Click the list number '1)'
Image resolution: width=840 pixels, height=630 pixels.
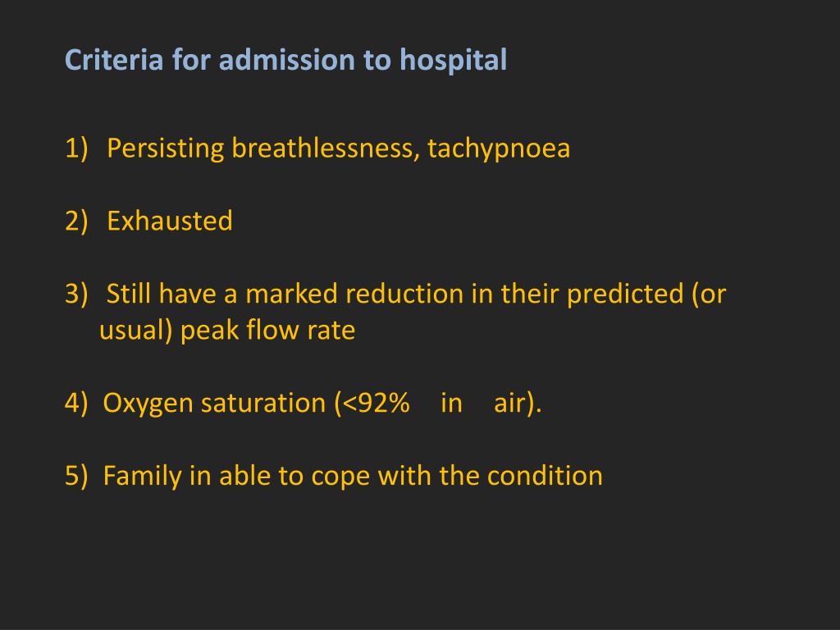tap(76, 148)
